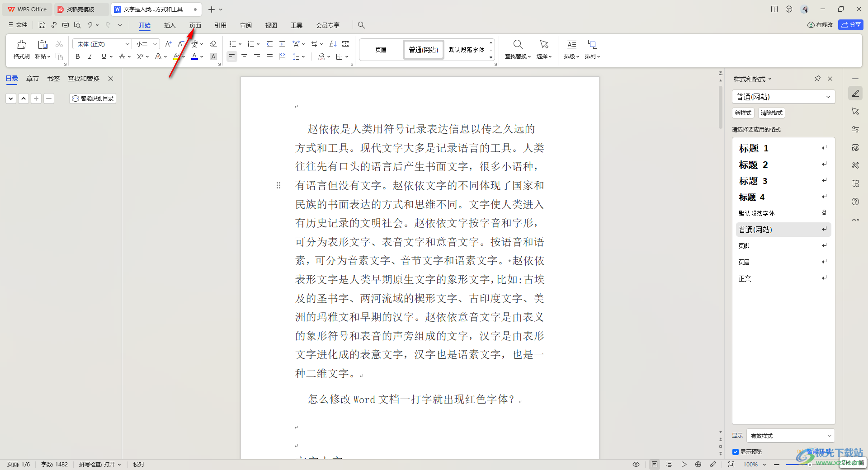
Task: Select 默认段落字体 style in gallery
Action: click(466, 50)
